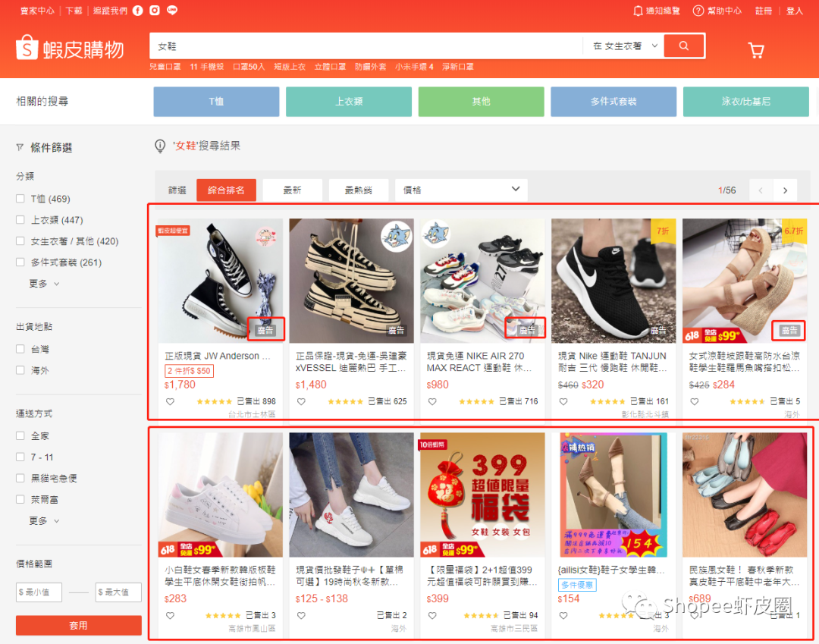Viewport: 819px width, 644px height.
Task: Check the 萊爾富 delivery box
Action: pos(20,499)
